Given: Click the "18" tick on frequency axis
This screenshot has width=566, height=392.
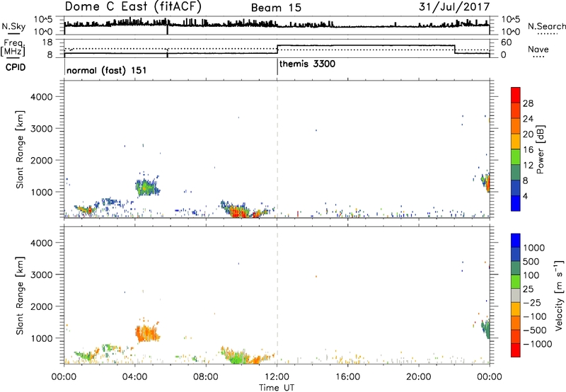Looking at the screenshot, I should 47,42.
